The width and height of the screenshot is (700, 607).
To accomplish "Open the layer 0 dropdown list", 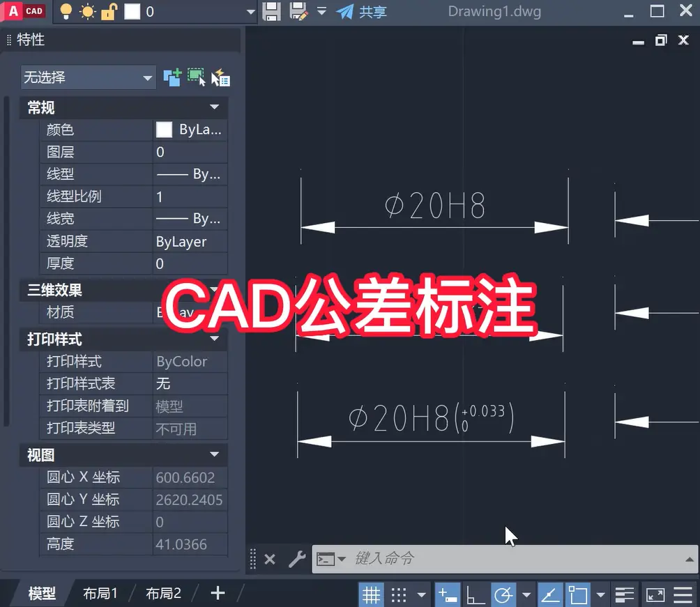I will [249, 12].
